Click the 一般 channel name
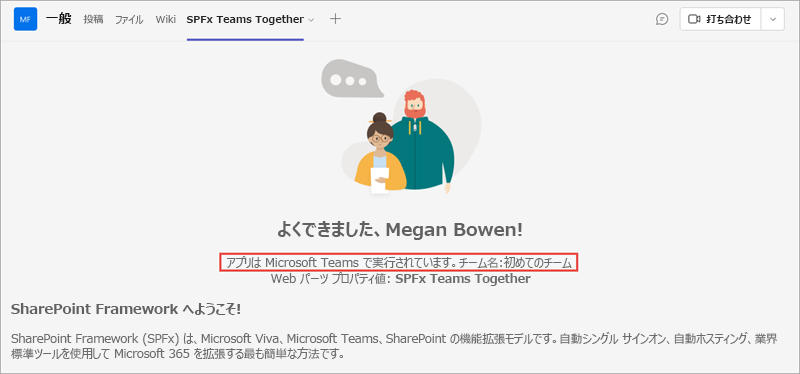The image size is (800, 374). [x=59, y=19]
